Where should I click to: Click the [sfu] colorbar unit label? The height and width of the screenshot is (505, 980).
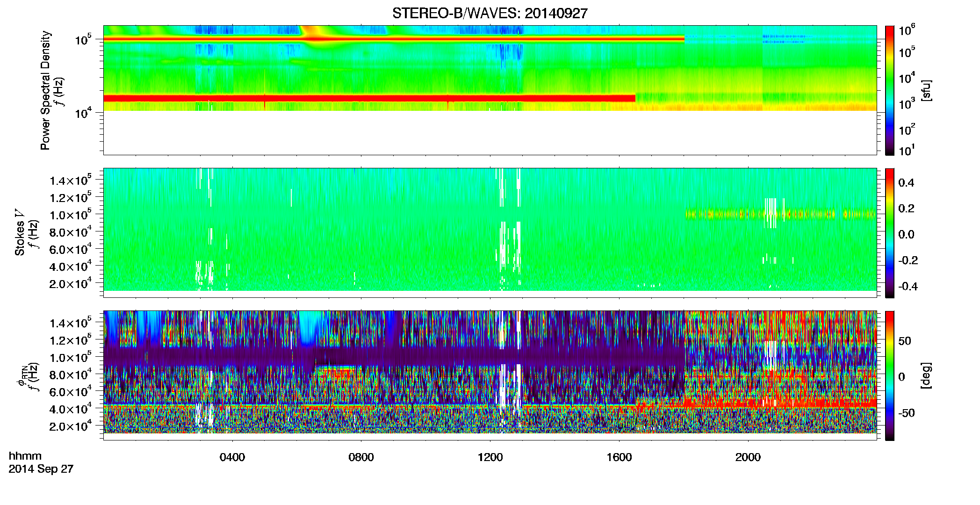click(x=926, y=90)
